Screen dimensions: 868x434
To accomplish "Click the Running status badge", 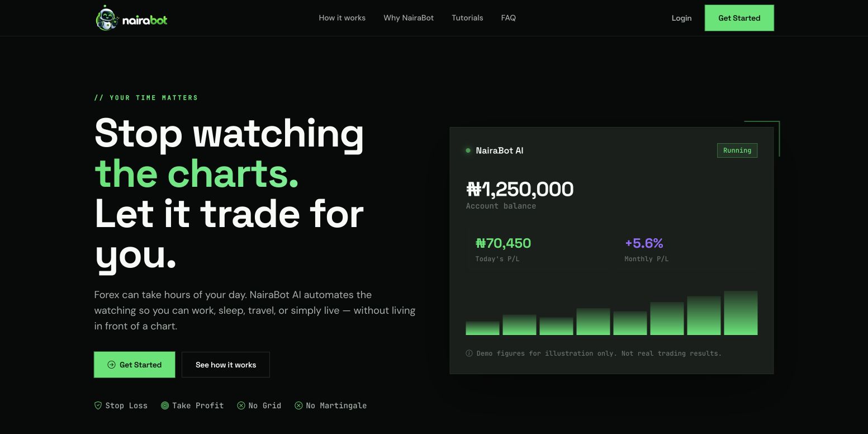I will [737, 150].
